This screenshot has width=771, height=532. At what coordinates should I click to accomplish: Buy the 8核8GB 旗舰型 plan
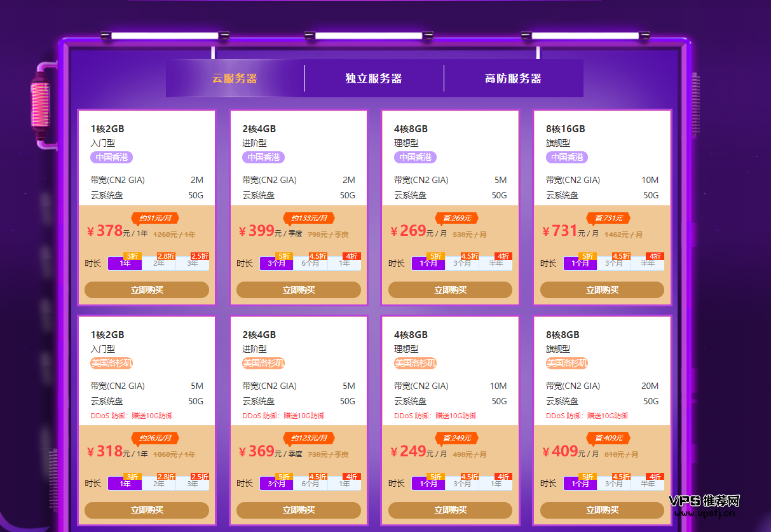[x=602, y=510]
